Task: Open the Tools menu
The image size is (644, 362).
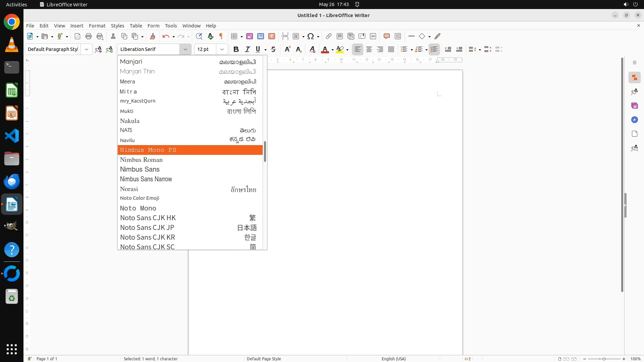Action: point(171,26)
